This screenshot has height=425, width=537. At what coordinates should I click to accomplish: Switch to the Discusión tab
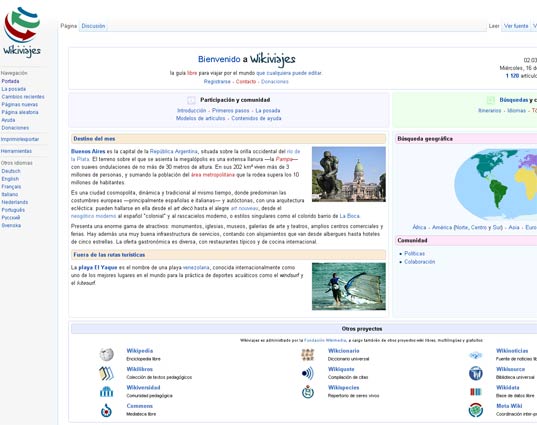tap(93, 26)
